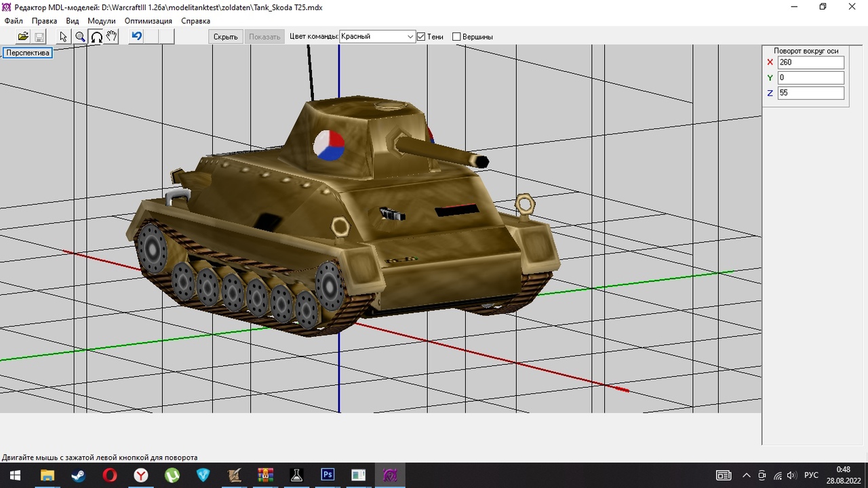
Task: Click the Поворот вокруг оси panel title
Action: 806,51
